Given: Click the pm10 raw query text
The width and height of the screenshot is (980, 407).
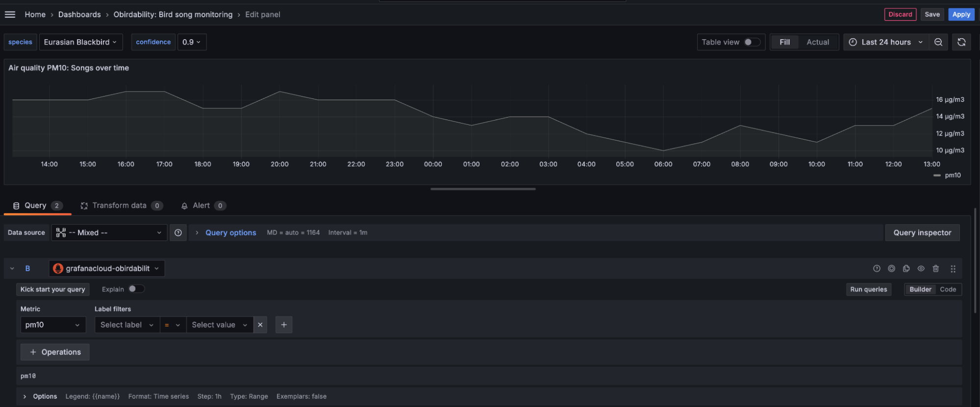Looking at the screenshot, I should [x=28, y=376].
